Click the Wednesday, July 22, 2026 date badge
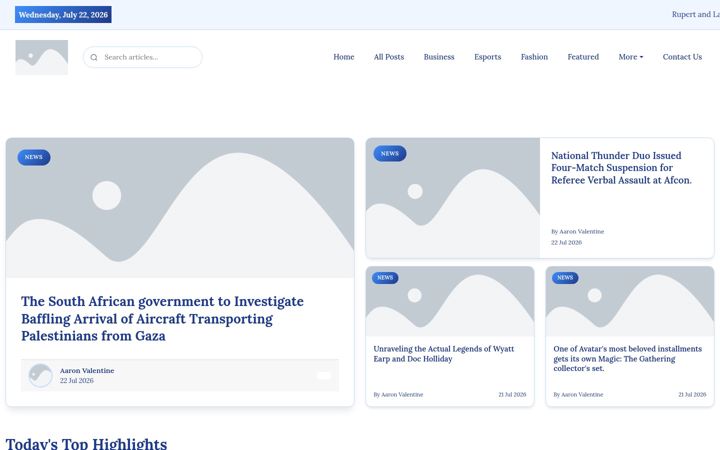The image size is (720, 450). click(x=63, y=15)
